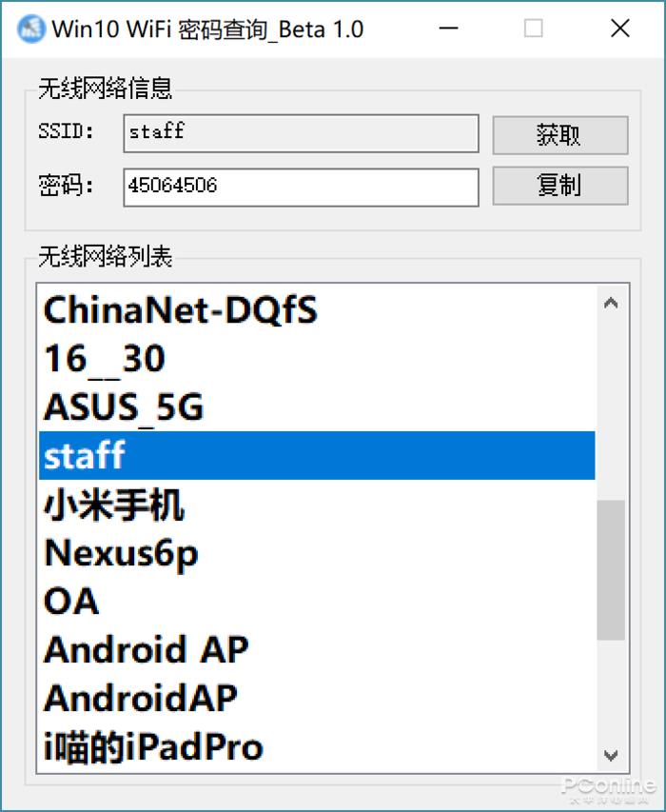Select AndroidAP without space in list
Image resolution: width=666 pixels, height=812 pixels.
tap(141, 699)
